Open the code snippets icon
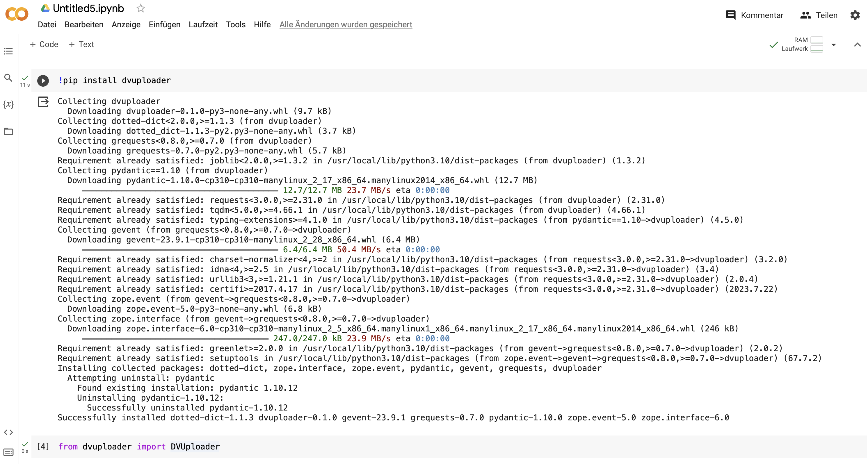Viewport: 868px width, 464px height. click(8, 432)
